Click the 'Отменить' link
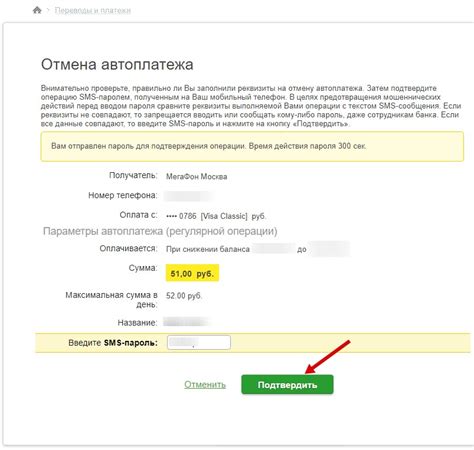Viewport: 474px width, 450px height. (205, 385)
